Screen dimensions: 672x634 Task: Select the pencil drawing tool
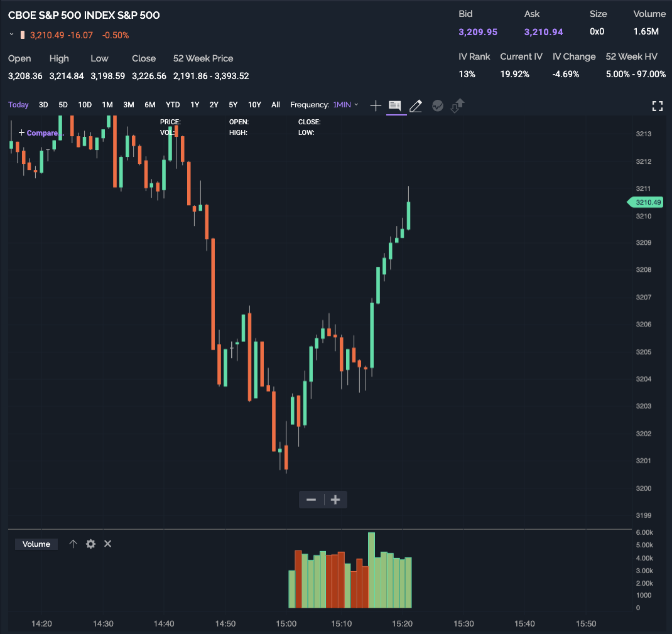(x=416, y=105)
